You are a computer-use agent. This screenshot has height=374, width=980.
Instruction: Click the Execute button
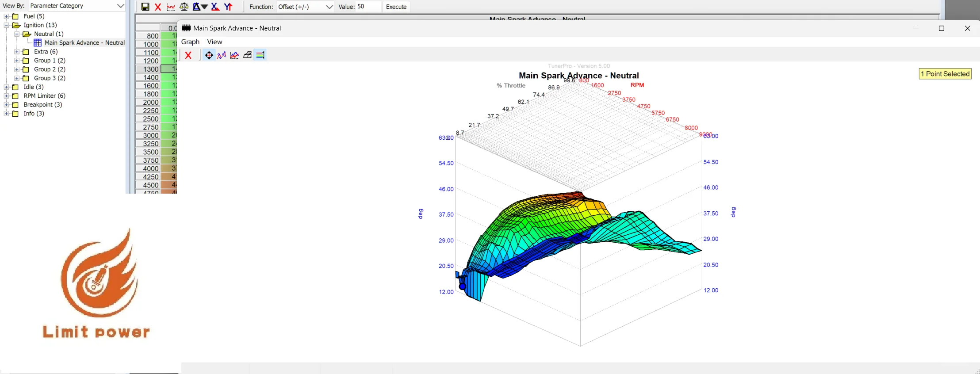pyautogui.click(x=396, y=7)
